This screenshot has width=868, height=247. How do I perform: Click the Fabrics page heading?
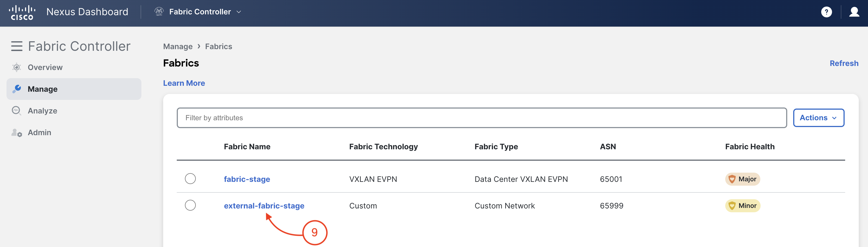[181, 63]
